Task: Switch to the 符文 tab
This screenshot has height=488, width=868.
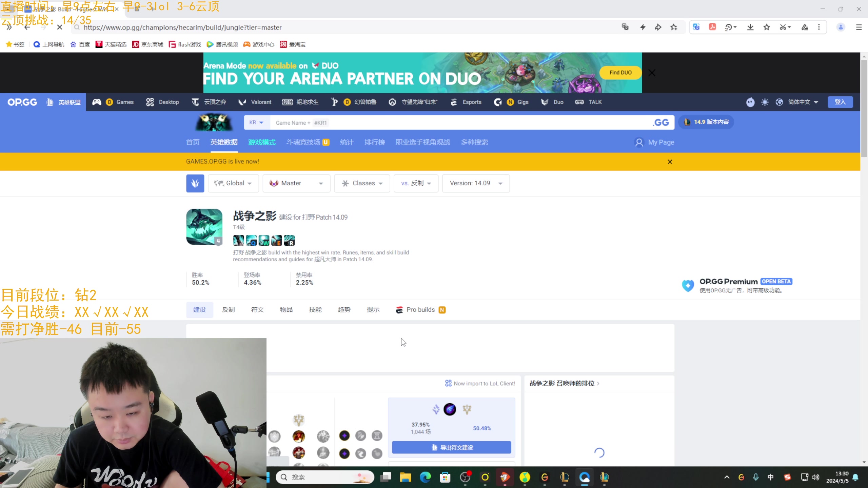Action: pos(257,310)
